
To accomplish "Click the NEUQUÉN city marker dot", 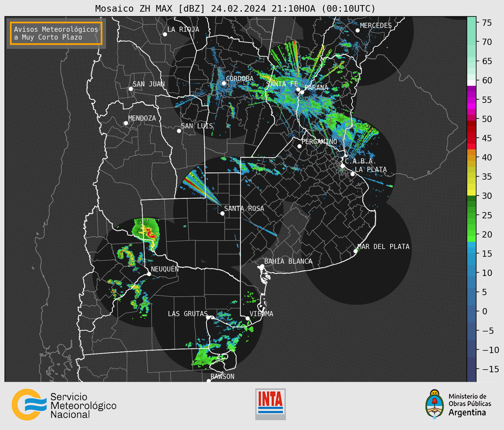I will pos(149,274).
